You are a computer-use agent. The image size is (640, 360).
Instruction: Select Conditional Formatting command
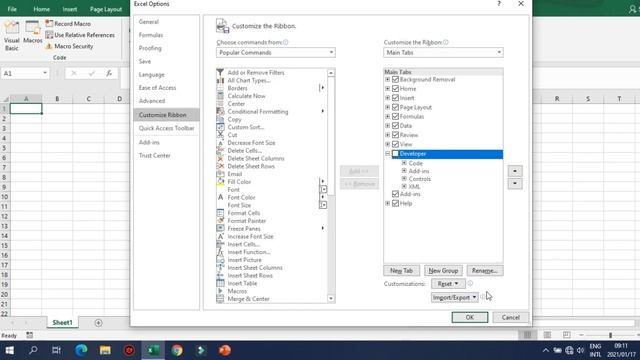click(258, 111)
